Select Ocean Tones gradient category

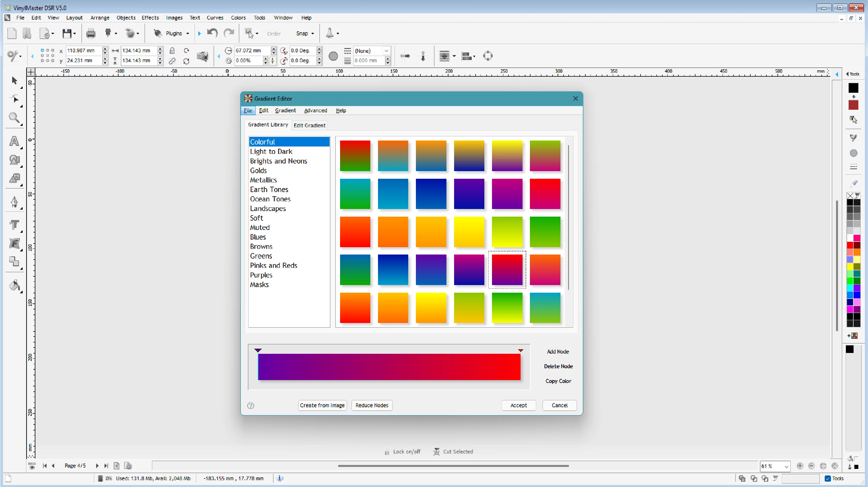tap(289, 199)
